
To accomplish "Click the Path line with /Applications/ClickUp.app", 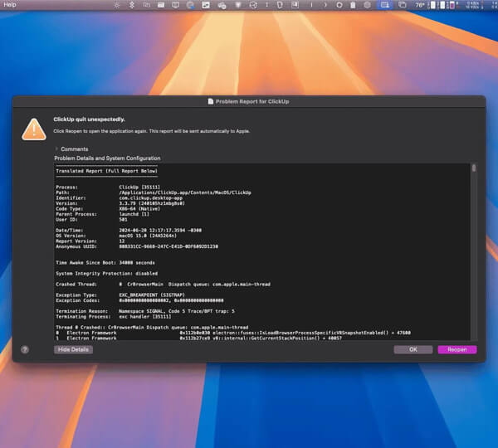I will click(x=154, y=192).
